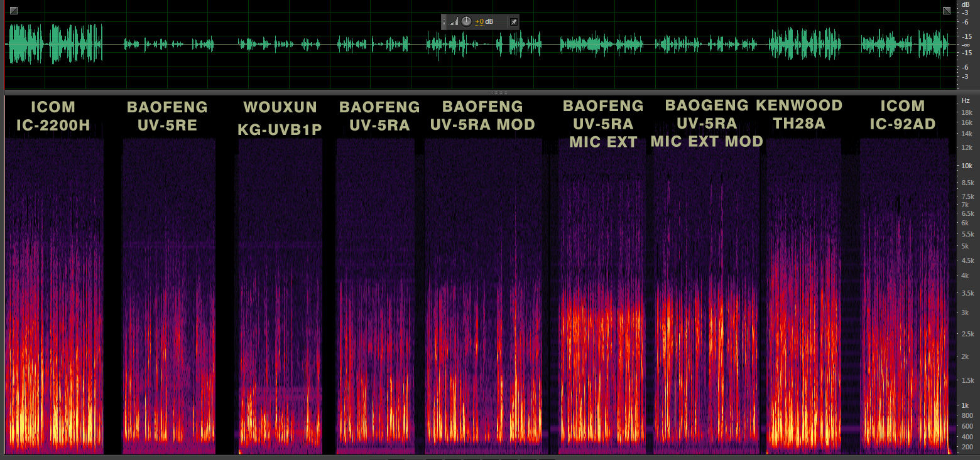Viewport: 980px width, 460px height.
Task: Click the KENWOOD TH28A label text
Action: coord(798,114)
